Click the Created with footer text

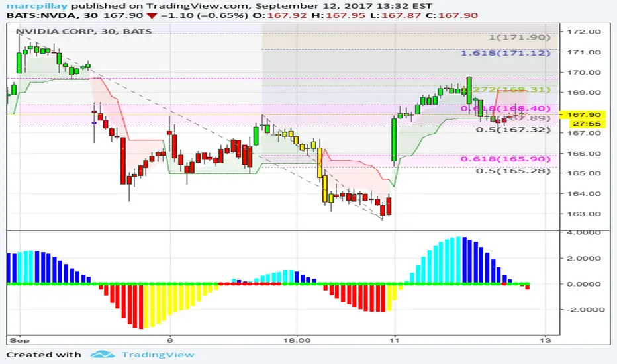[x=44, y=355]
